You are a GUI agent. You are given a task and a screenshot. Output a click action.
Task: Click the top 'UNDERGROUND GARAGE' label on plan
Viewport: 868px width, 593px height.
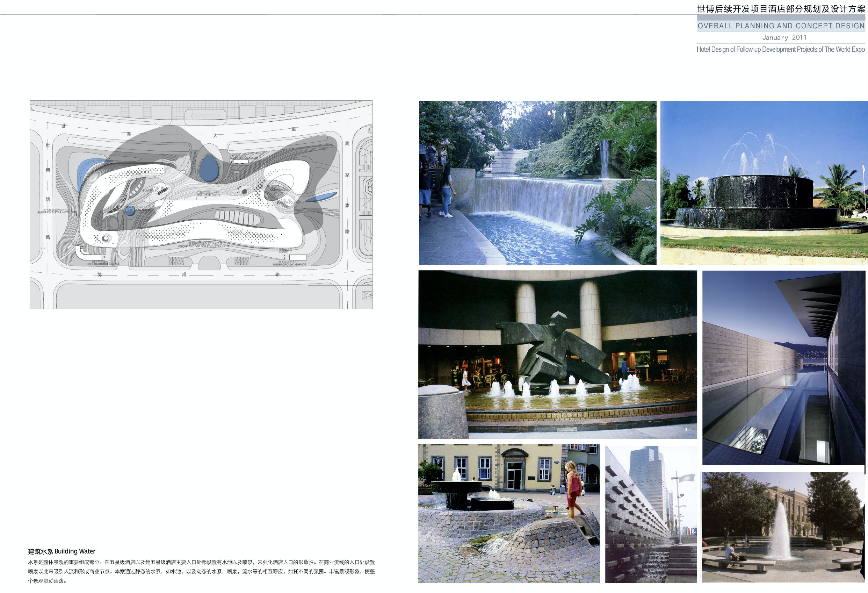pyautogui.click(x=244, y=158)
